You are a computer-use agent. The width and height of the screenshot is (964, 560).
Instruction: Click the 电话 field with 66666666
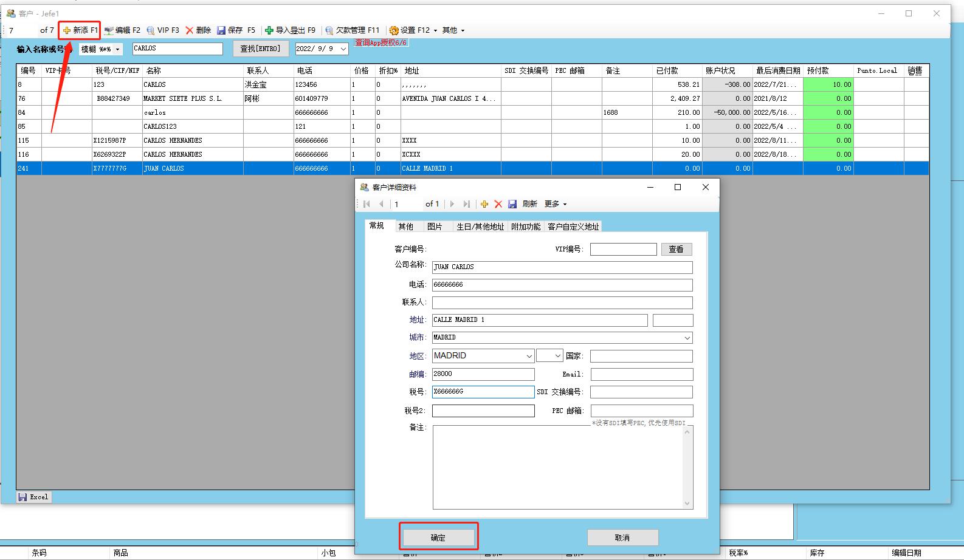pos(562,285)
